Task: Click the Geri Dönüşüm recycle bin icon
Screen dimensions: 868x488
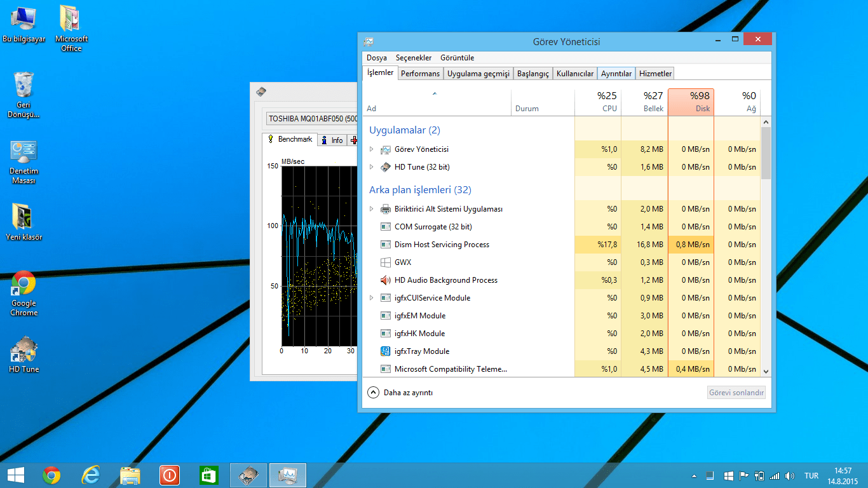Action: (x=24, y=85)
